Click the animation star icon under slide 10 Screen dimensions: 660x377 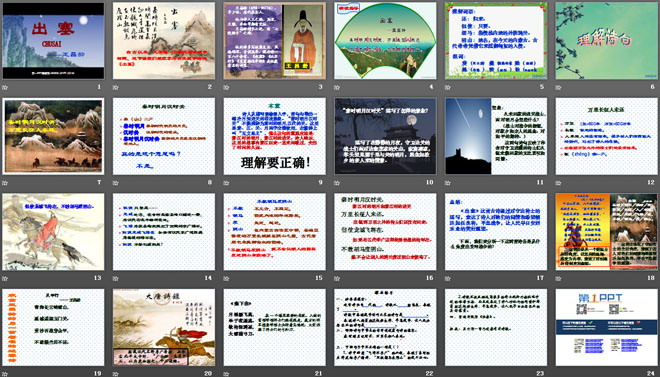coord(337,183)
